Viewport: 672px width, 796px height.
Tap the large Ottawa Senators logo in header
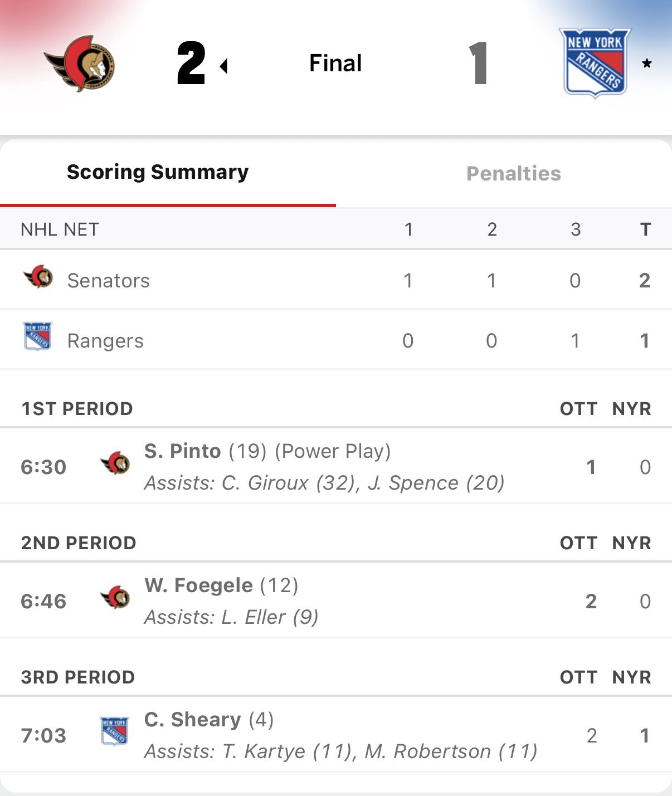[x=80, y=63]
